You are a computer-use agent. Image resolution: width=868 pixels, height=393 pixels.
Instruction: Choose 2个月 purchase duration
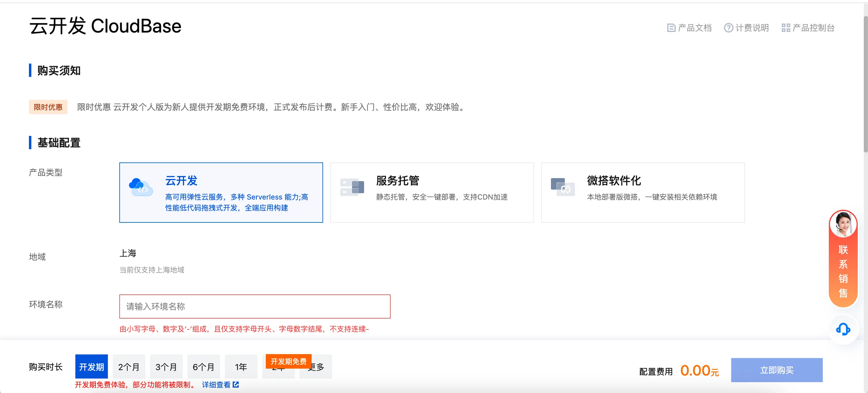[x=129, y=366]
